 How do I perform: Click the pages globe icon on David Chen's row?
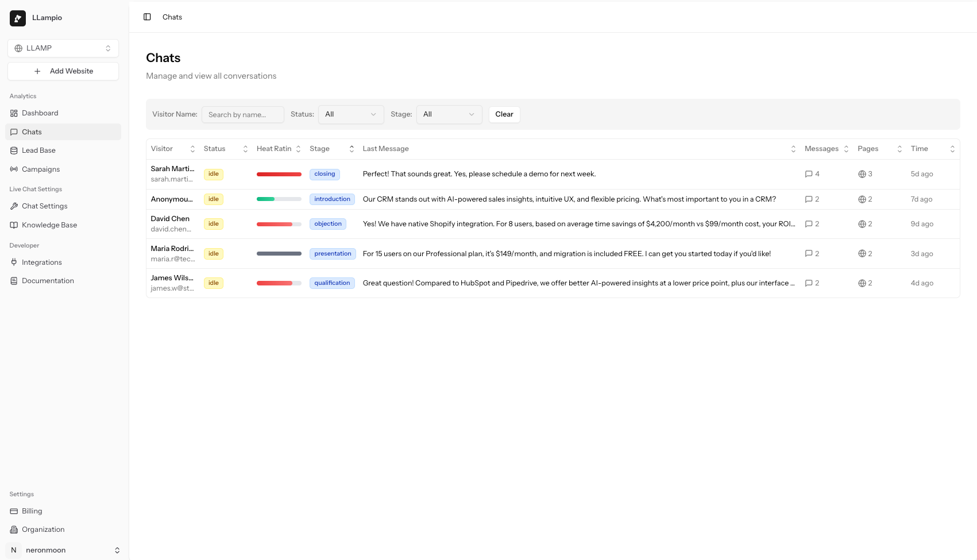click(x=862, y=224)
